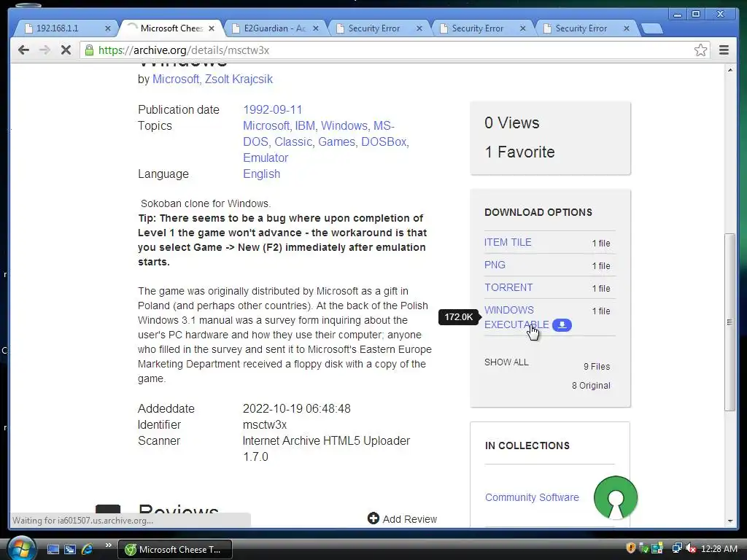Click the green padlock security icon
The image size is (747, 560).
(89, 50)
